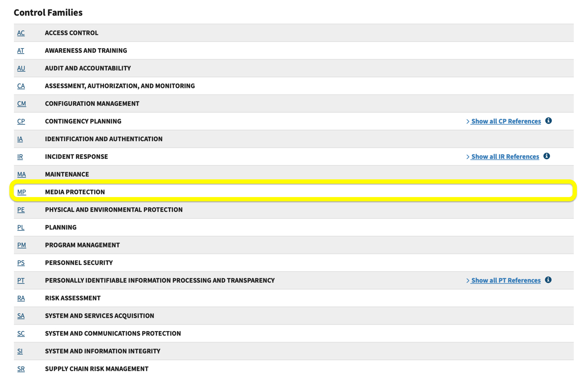Expand Show all CP References
Image resolution: width=588 pixels, height=385 pixels.
tap(506, 121)
